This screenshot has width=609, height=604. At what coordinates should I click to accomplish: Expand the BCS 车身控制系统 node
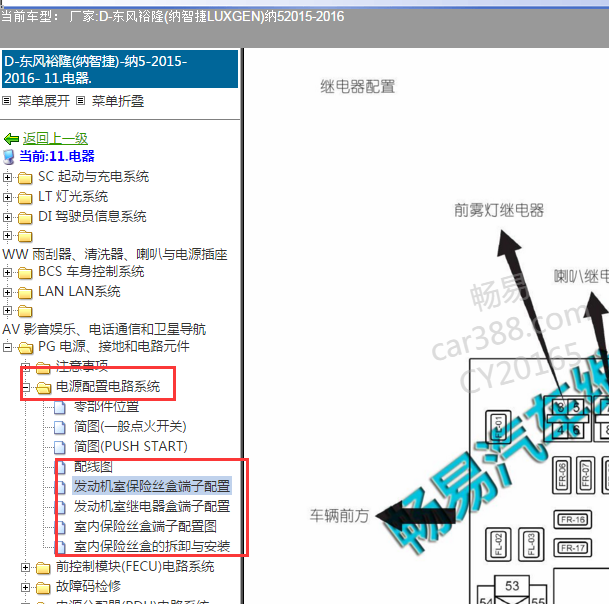[x=7, y=272]
